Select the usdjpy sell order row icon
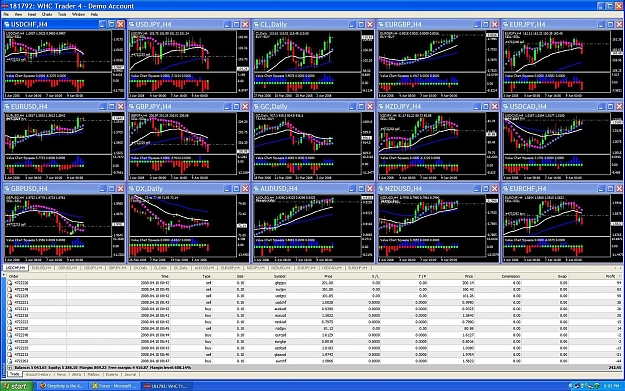The image size is (625, 391). pyautogui.click(x=10, y=296)
